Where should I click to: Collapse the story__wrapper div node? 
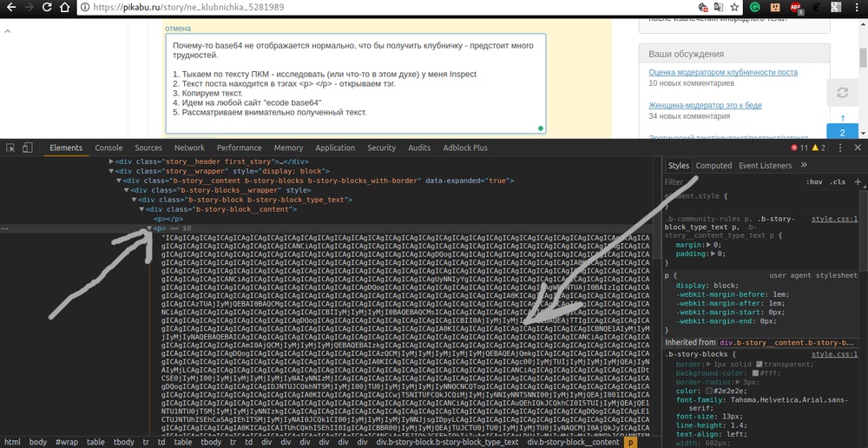(111, 171)
